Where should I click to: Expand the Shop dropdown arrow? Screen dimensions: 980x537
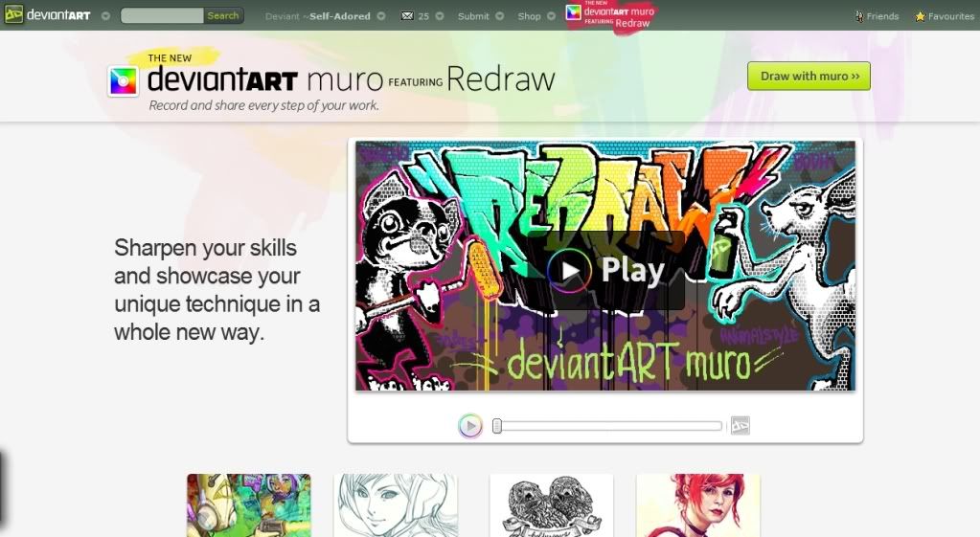pos(551,16)
